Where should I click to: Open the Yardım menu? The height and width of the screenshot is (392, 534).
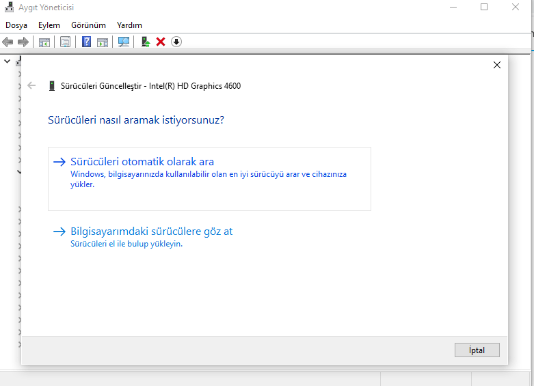coord(129,25)
